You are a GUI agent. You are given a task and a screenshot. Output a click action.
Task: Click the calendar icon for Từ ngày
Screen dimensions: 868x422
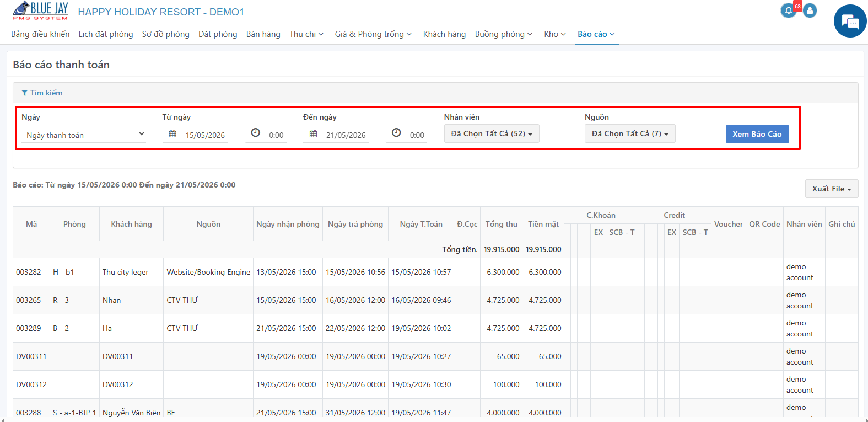(x=172, y=133)
